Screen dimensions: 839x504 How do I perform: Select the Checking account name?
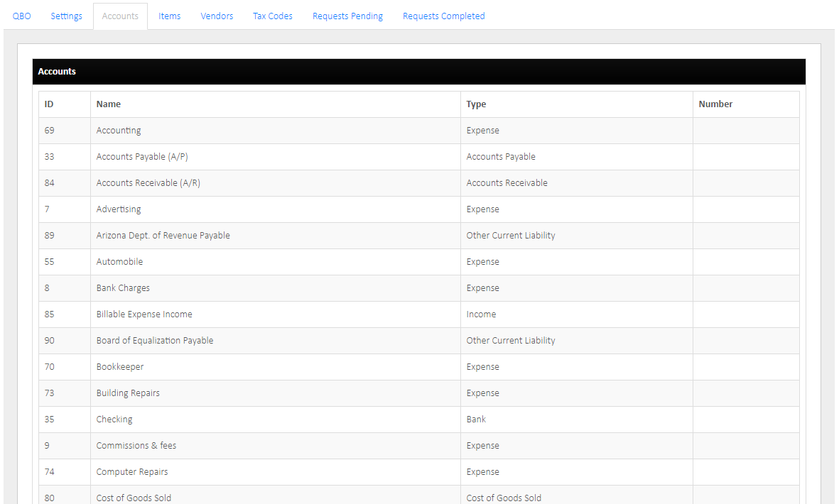(114, 419)
